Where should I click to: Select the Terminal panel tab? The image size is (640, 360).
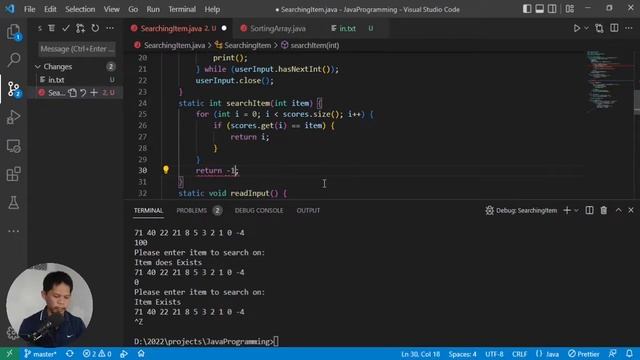[149, 210]
